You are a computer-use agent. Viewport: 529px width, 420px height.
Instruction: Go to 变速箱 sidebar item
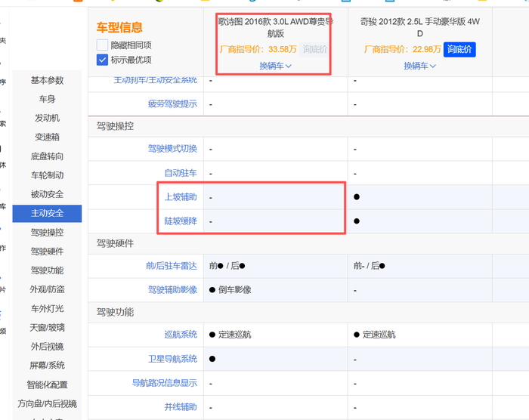pos(47,137)
